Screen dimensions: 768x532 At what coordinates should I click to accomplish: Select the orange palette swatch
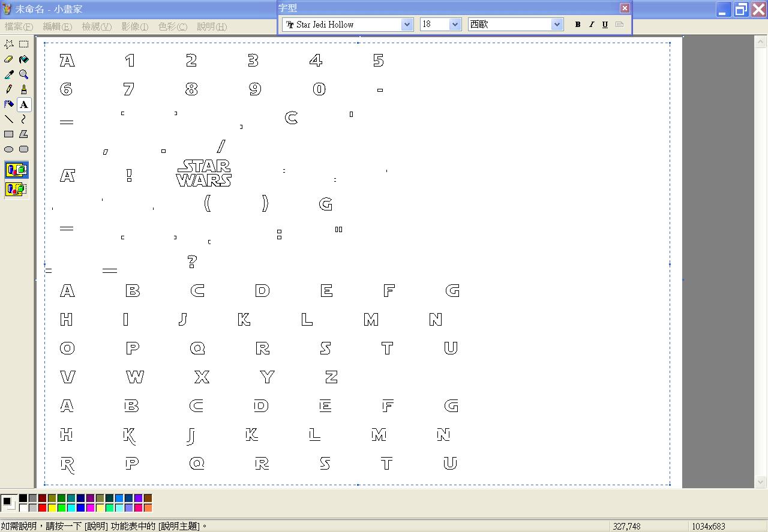tap(148, 508)
